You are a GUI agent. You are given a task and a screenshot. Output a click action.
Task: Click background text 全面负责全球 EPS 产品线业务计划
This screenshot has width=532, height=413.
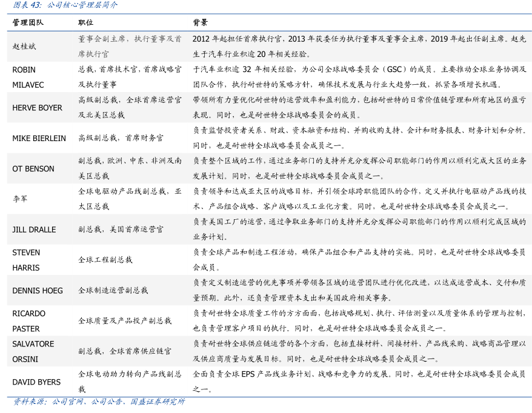[359, 382]
